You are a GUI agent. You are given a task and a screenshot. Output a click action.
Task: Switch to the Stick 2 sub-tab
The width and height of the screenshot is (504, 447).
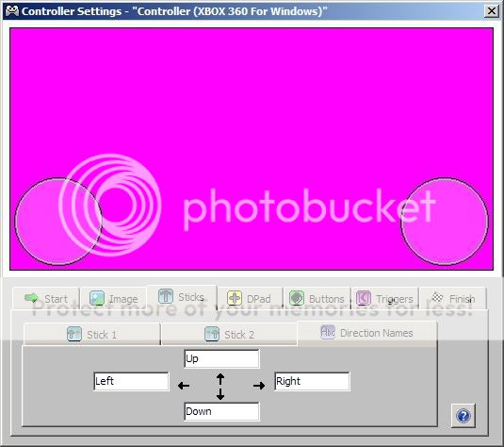point(229,335)
